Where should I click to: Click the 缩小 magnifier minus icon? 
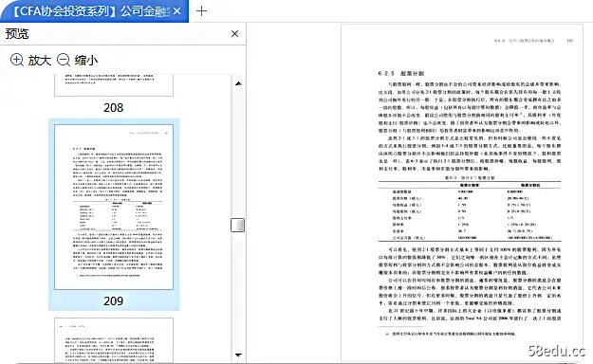[x=64, y=60]
